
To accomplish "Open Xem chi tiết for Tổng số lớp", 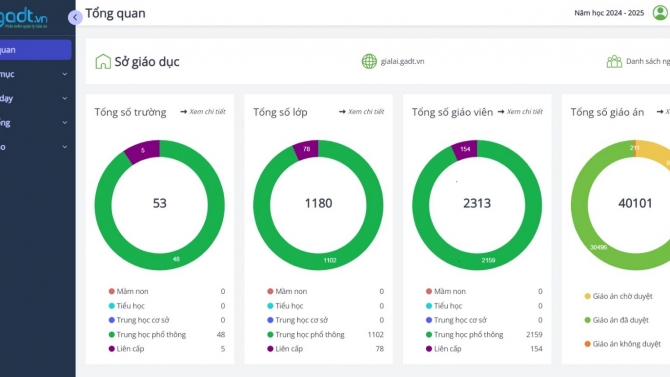I will pyautogui.click(x=361, y=112).
